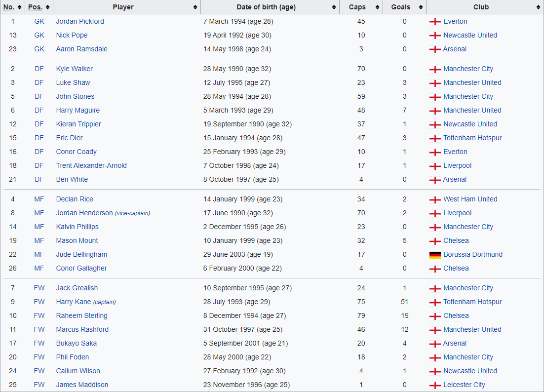The image size is (544, 392).
Task: Click flag icon next to Liverpool in Trent Alexander-Arnold row
Action: tap(434, 166)
